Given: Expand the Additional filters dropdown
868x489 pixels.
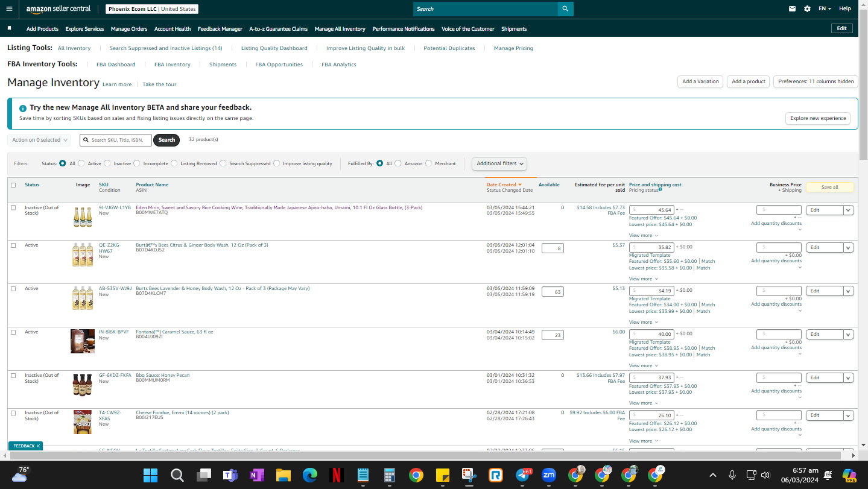Looking at the screenshot, I should 499,163.
